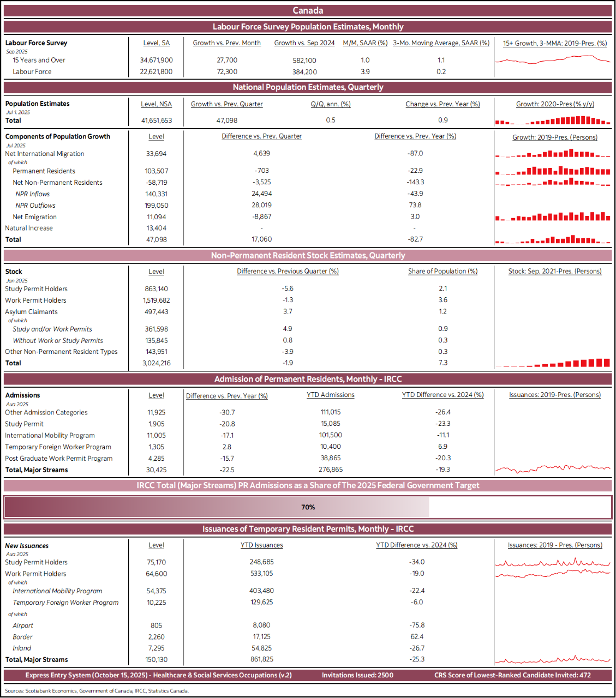Click the Net Emigration bar sparkline
Screen dimensions: 616x698
click(x=553, y=217)
